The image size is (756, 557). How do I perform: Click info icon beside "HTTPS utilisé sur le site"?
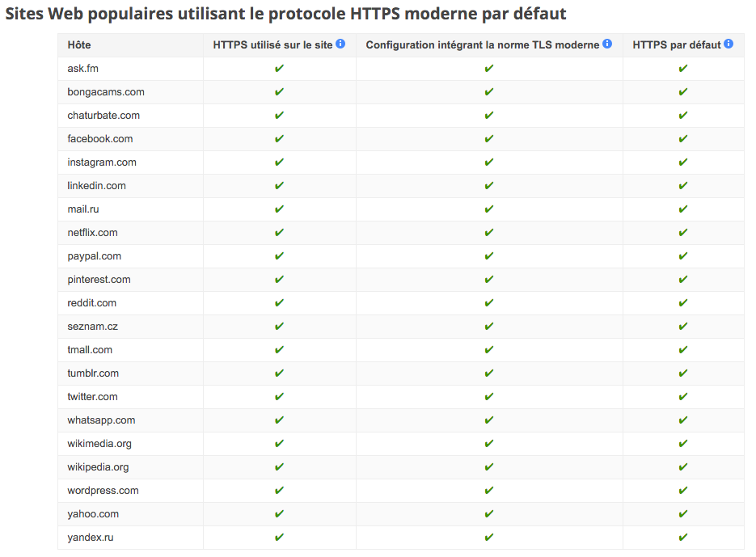point(340,44)
